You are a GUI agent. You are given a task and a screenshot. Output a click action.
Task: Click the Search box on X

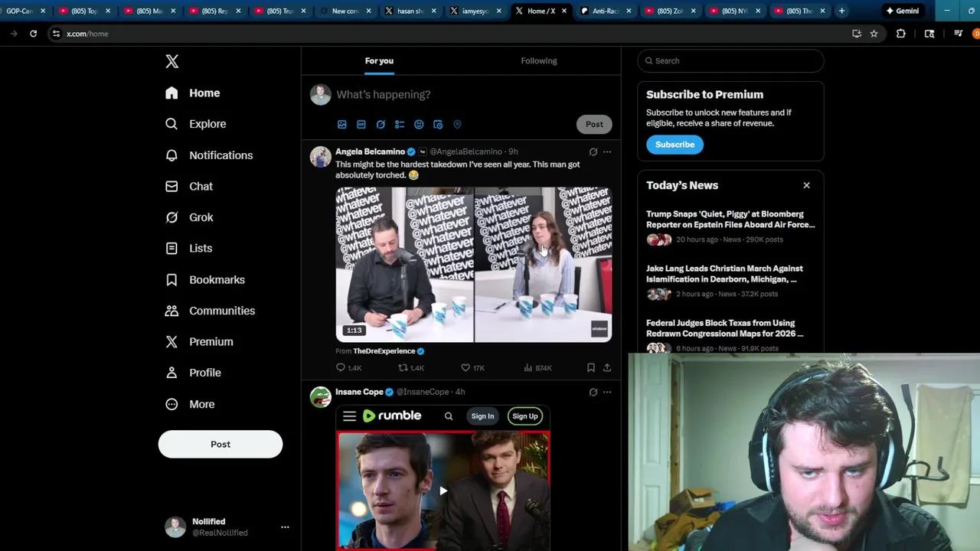click(x=730, y=60)
